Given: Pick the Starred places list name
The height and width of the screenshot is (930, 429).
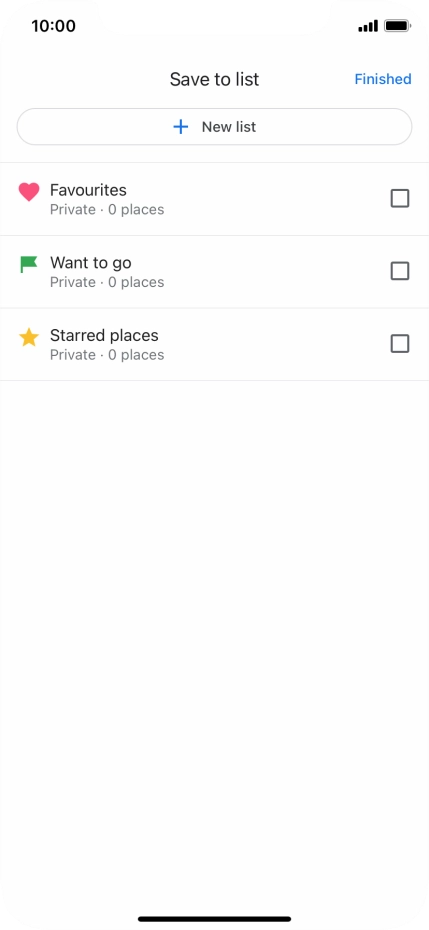Looking at the screenshot, I should pos(104,335).
